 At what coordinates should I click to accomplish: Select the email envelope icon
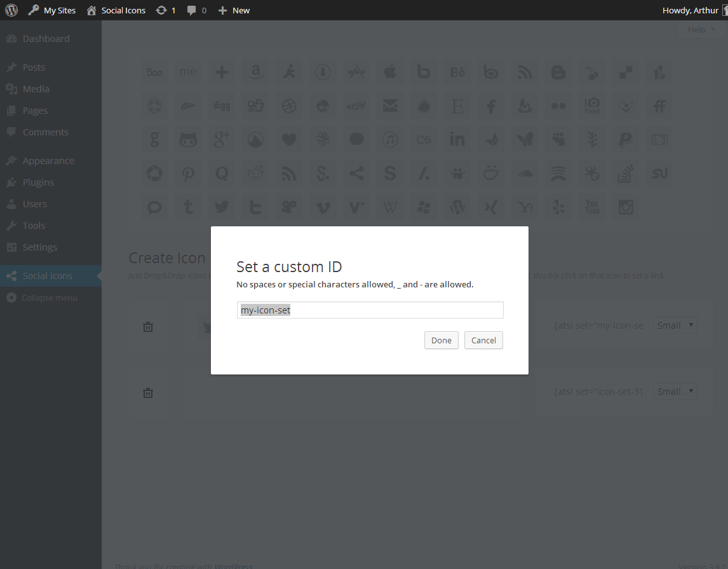click(x=390, y=106)
